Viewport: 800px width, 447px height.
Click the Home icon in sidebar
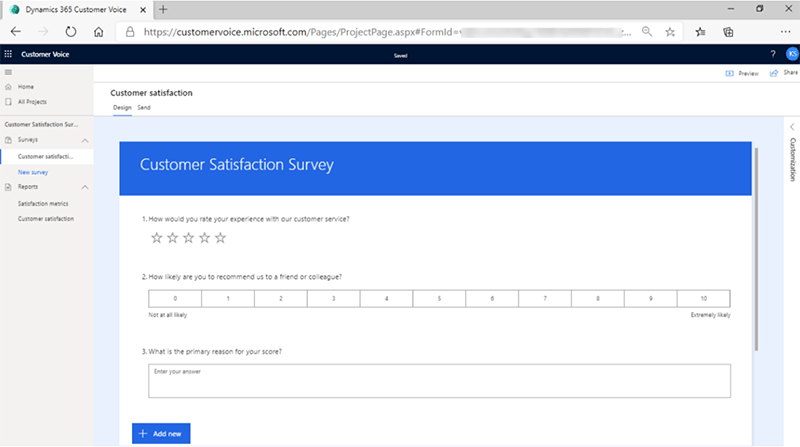tap(8, 87)
